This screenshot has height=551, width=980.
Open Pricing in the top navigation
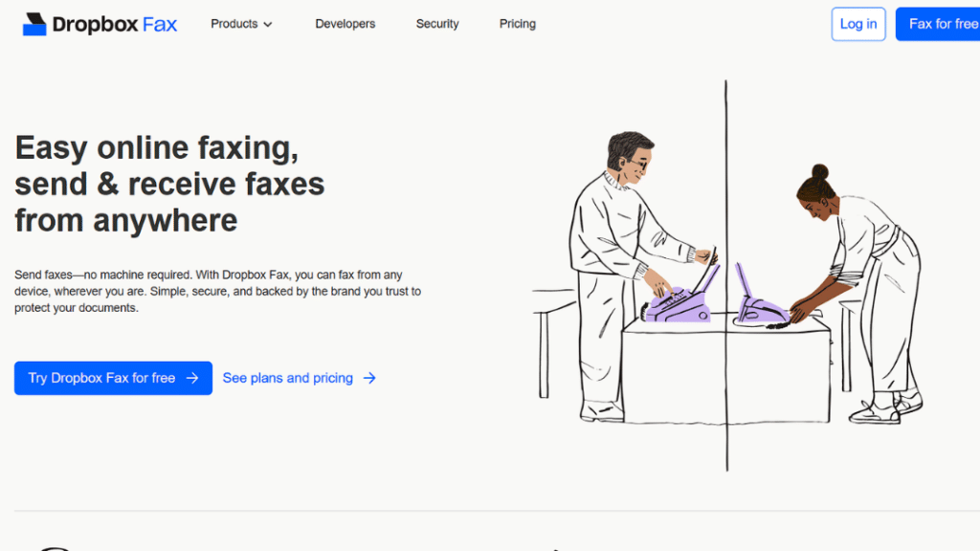(518, 24)
